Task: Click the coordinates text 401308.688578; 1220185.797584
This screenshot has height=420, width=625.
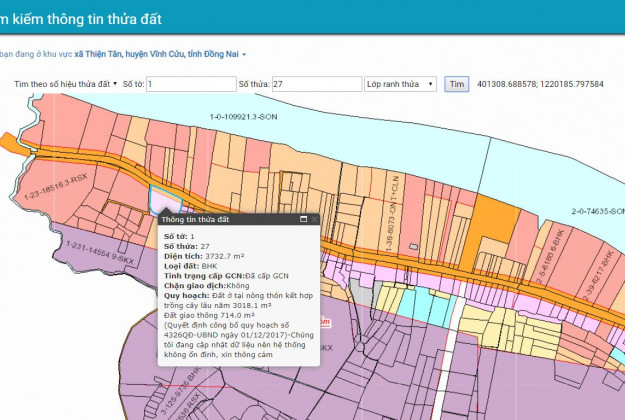Action: click(x=540, y=84)
